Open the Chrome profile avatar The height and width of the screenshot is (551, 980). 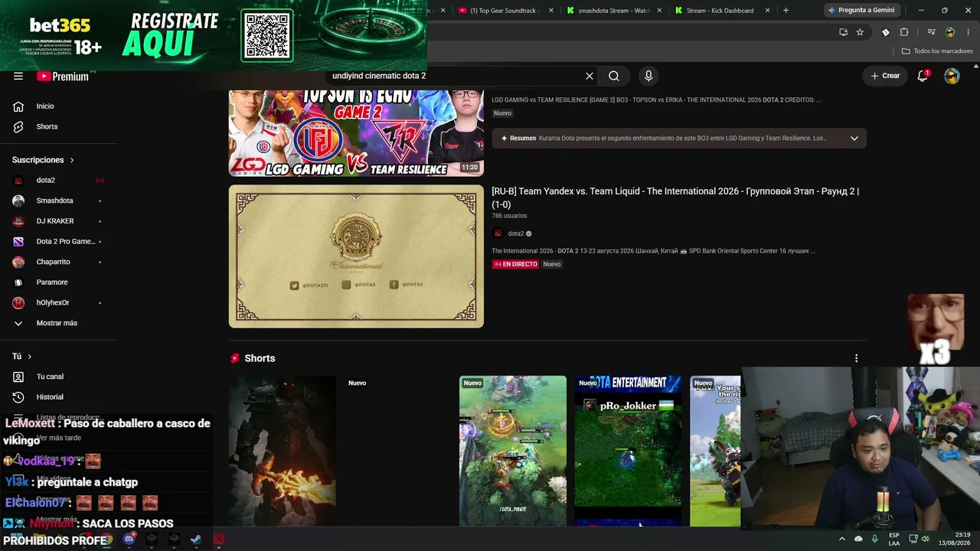(x=950, y=32)
